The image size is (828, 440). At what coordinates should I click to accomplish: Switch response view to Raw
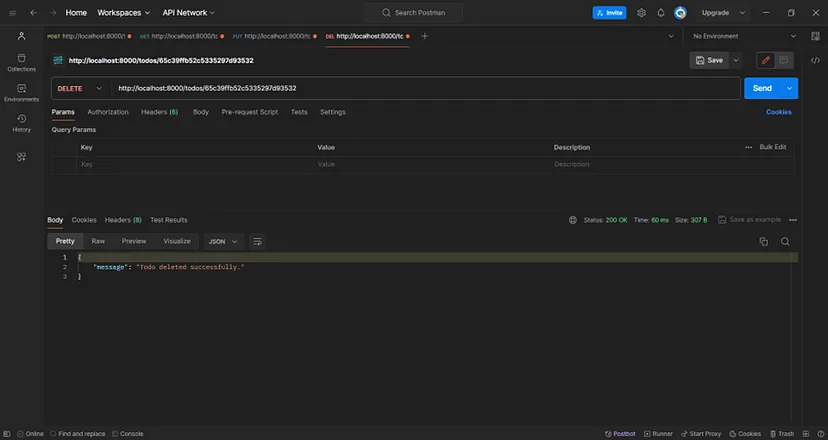coord(98,241)
